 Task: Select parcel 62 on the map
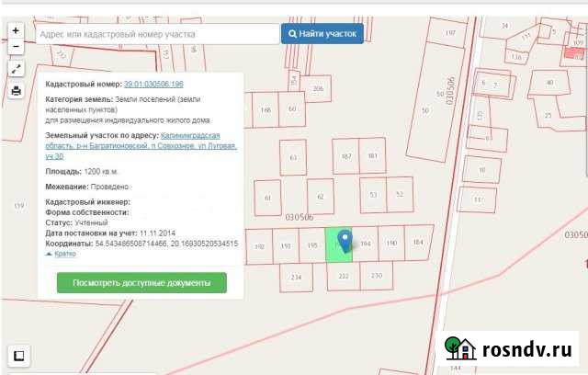pos(319,197)
